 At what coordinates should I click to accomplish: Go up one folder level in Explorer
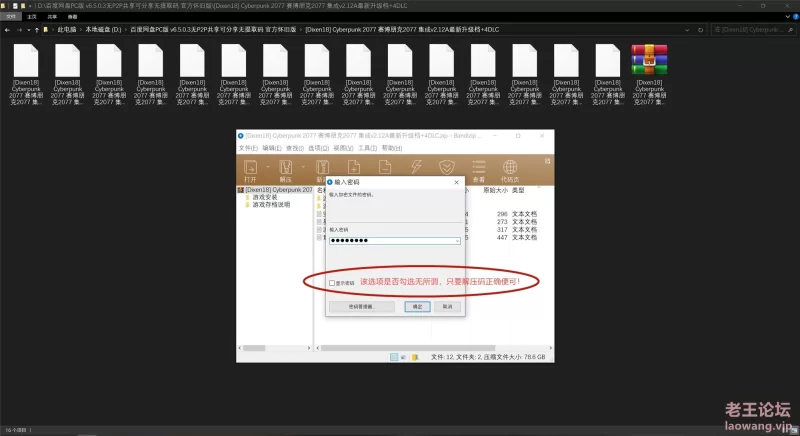[37, 30]
